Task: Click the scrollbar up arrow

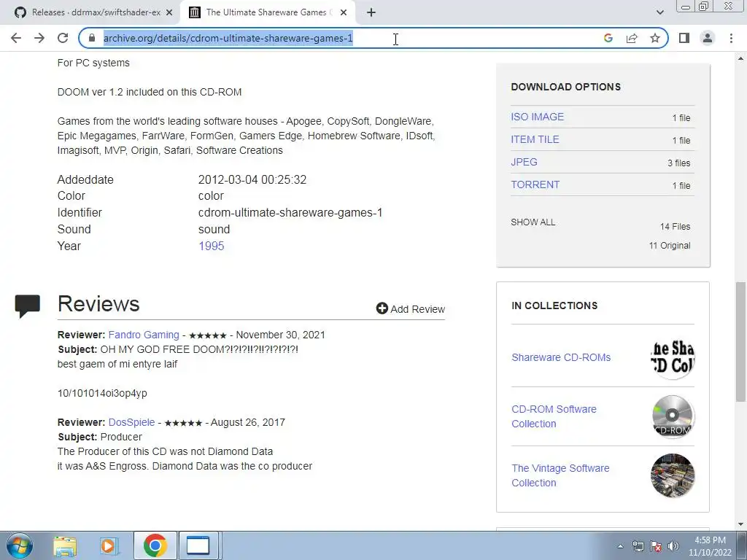Action: [740, 58]
